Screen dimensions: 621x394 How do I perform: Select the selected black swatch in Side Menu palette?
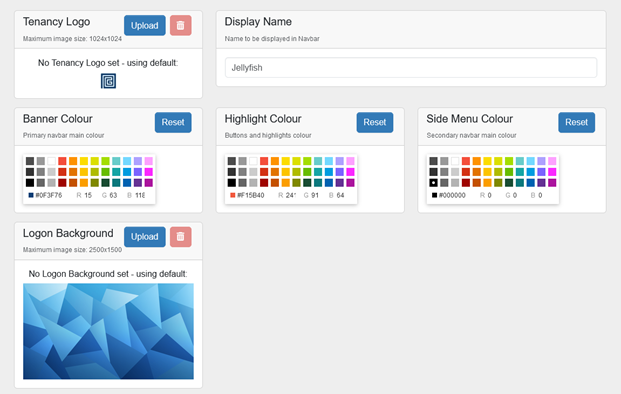433,183
